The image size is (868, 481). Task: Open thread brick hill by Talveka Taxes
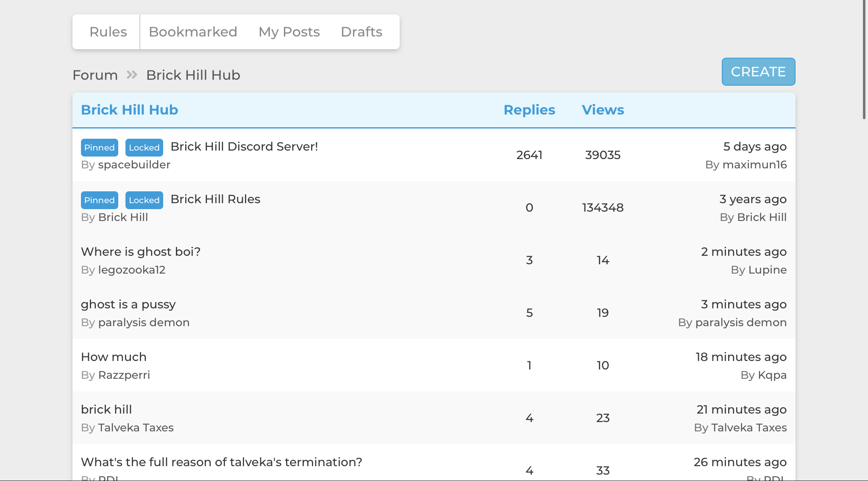pyautogui.click(x=106, y=409)
